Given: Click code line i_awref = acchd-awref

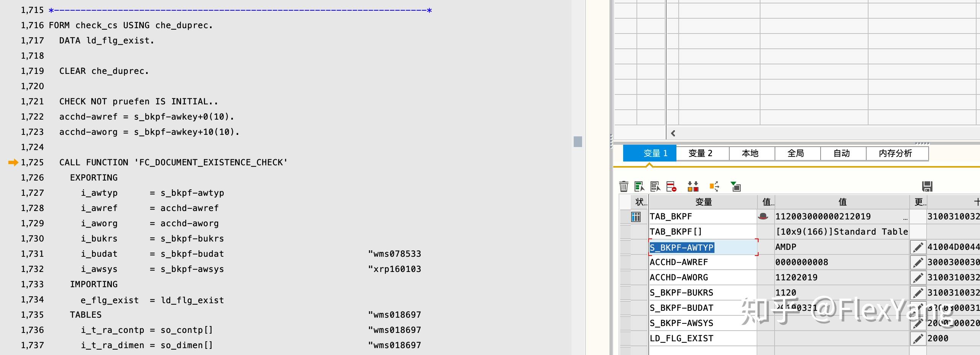Looking at the screenshot, I should click(x=150, y=208).
